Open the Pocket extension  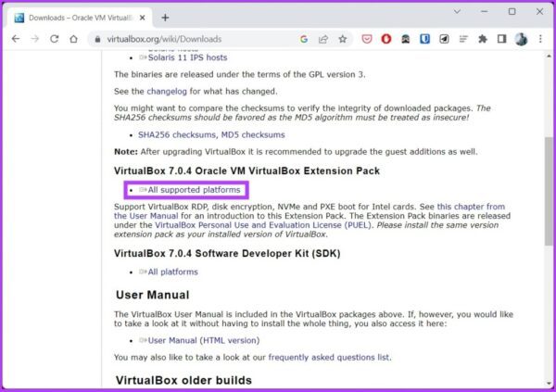(x=367, y=39)
